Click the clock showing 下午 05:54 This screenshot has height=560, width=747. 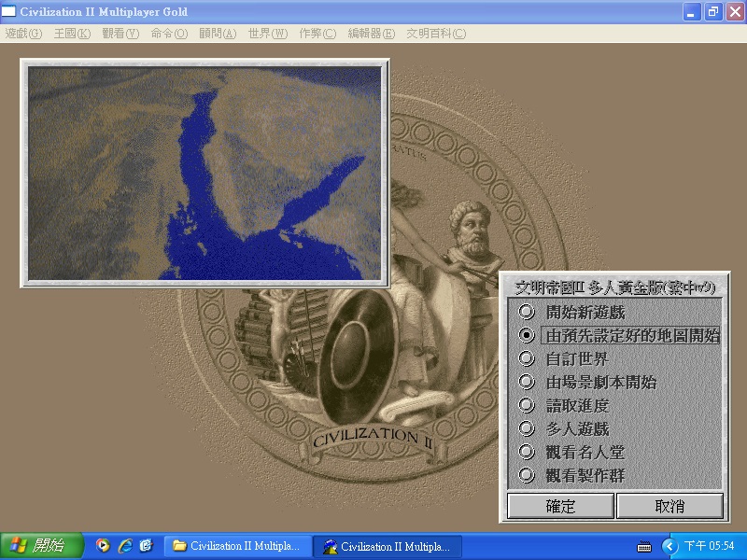point(710,546)
